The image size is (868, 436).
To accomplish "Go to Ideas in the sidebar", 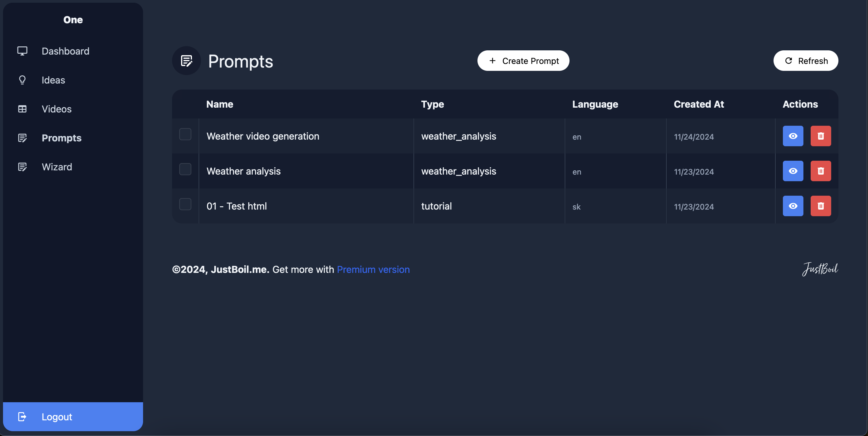I will (x=53, y=80).
